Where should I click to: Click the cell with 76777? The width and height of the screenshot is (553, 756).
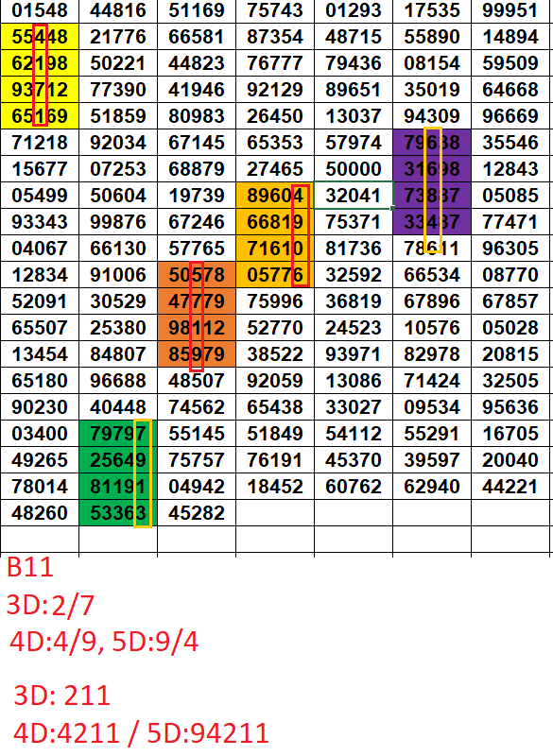pyautogui.click(x=275, y=63)
